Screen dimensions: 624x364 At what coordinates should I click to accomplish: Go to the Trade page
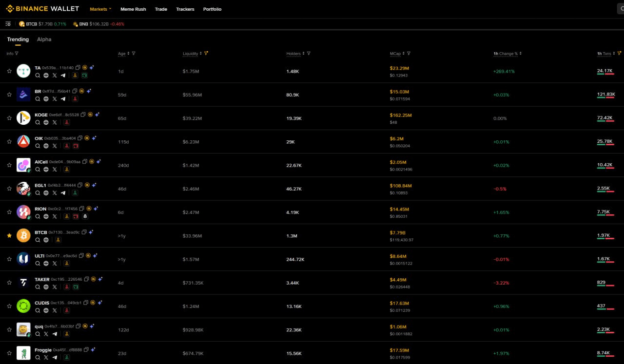click(x=161, y=9)
